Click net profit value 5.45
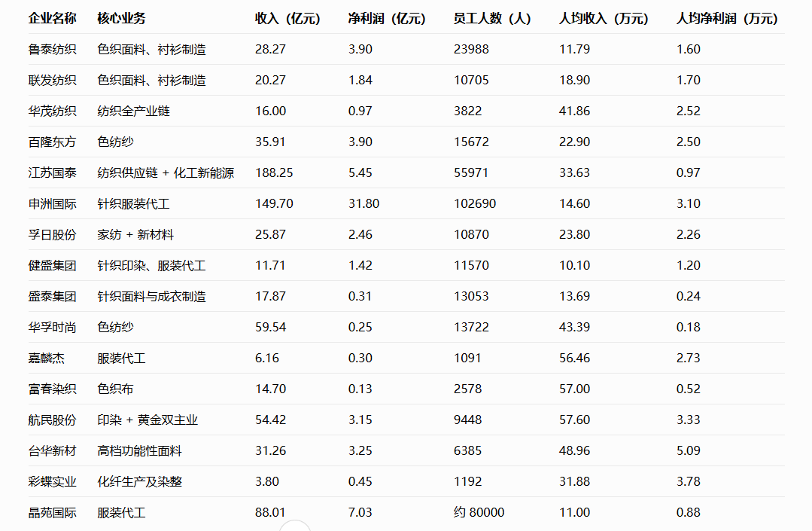The image size is (812, 531). 360,173
